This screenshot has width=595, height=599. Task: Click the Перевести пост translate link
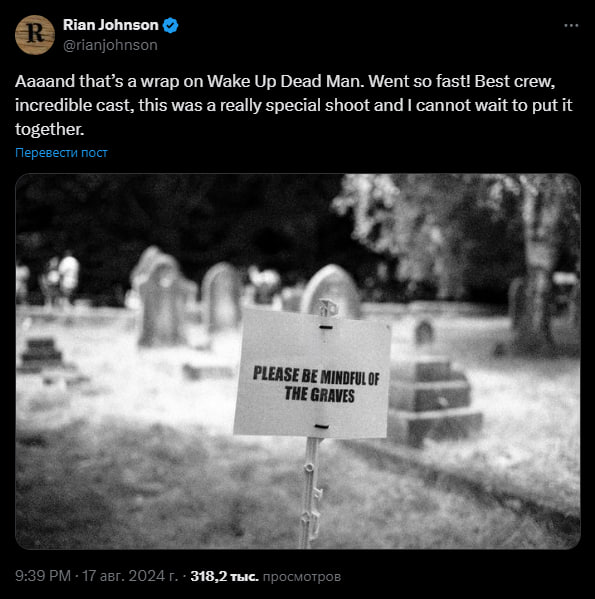(61, 152)
